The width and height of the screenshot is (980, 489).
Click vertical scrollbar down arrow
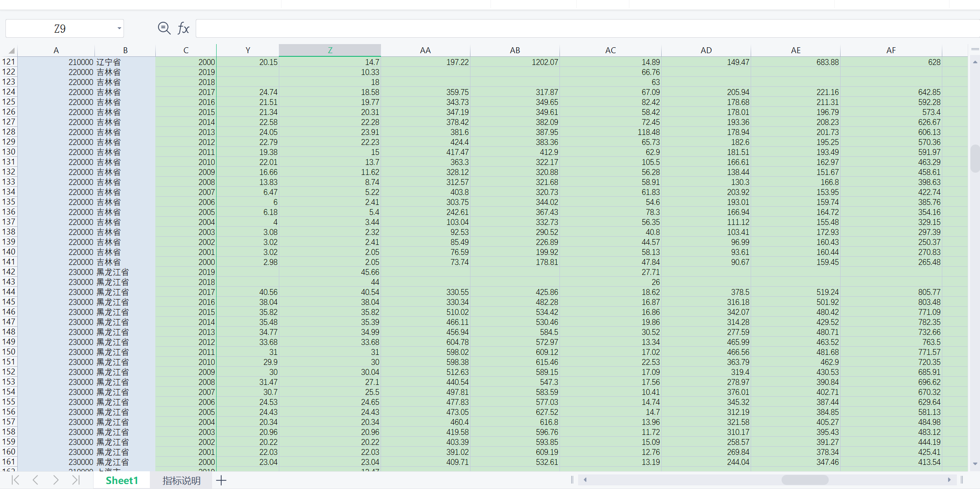click(975, 464)
